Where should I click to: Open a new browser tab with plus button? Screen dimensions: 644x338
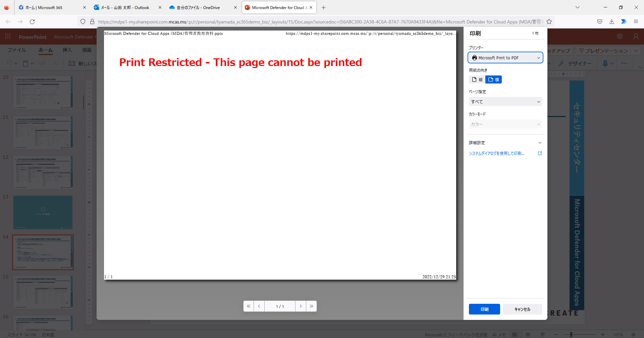click(323, 7)
